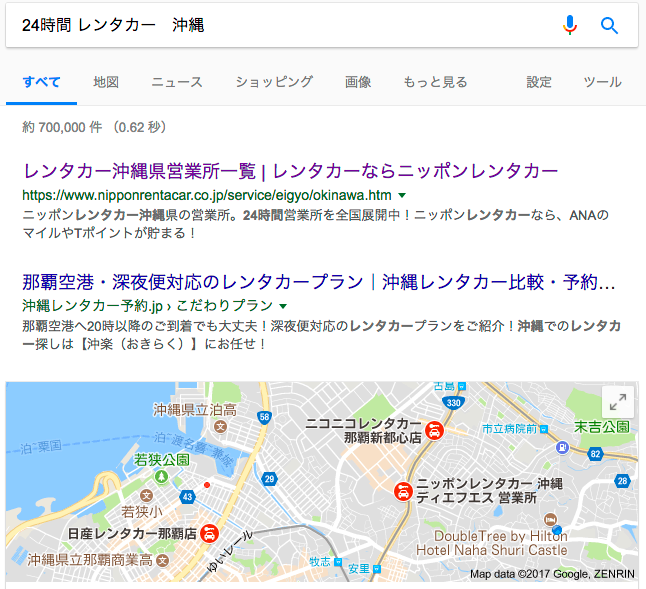646x589 pixels.
Task: Click the route 82 shield on map
Action: [x=595, y=454]
